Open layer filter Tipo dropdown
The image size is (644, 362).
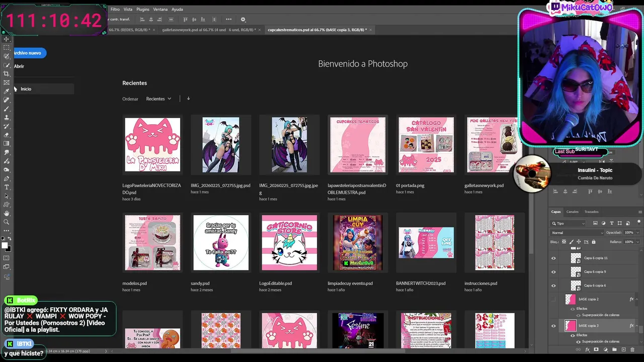pos(568,223)
